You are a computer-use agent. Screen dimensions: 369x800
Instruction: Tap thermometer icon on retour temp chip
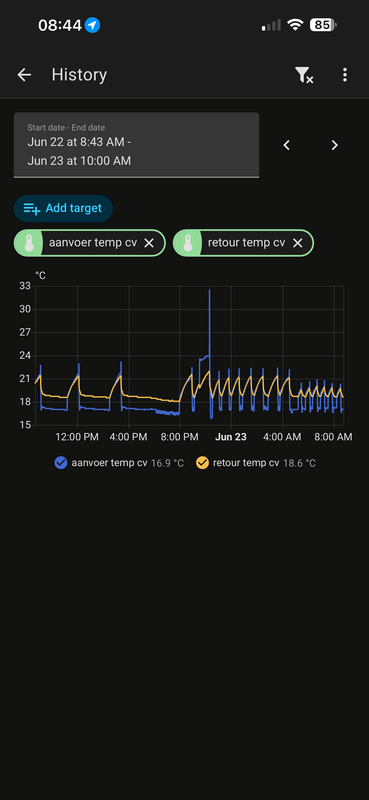[188, 243]
